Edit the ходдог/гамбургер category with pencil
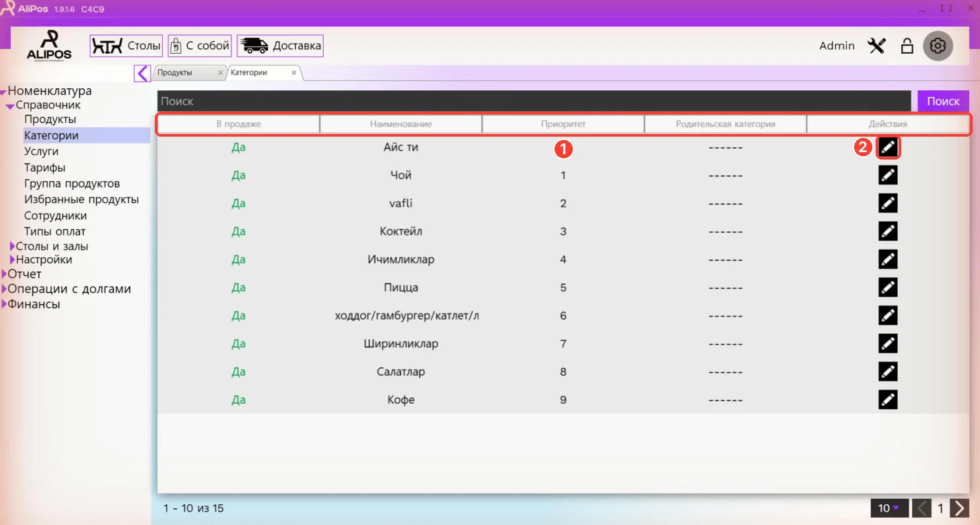The height and width of the screenshot is (525, 980). [x=888, y=316]
